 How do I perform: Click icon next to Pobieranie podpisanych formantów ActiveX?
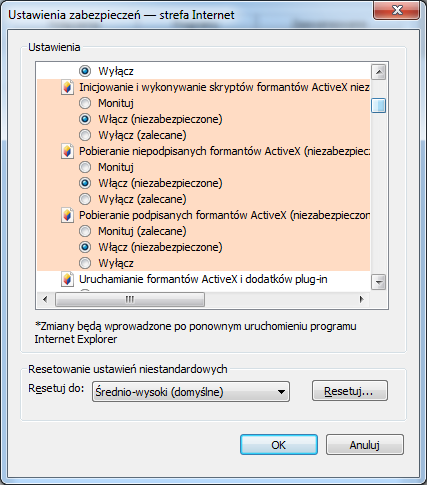click(67, 215)
